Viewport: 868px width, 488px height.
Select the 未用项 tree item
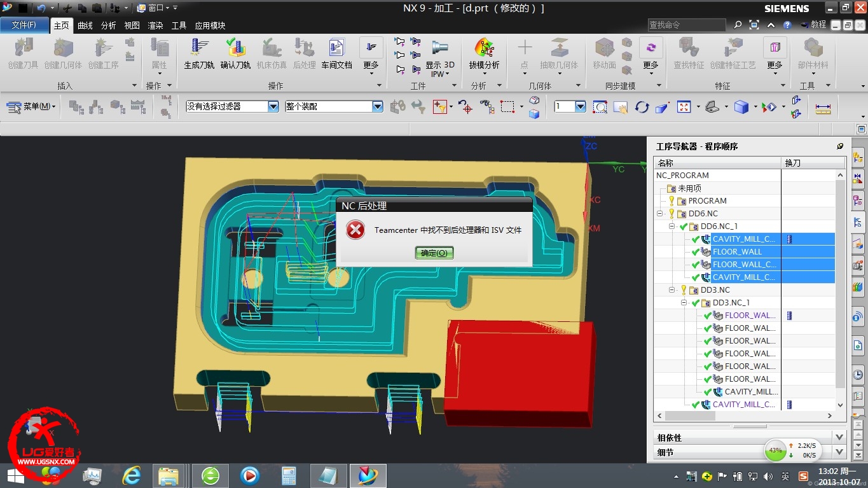[689, 188]
